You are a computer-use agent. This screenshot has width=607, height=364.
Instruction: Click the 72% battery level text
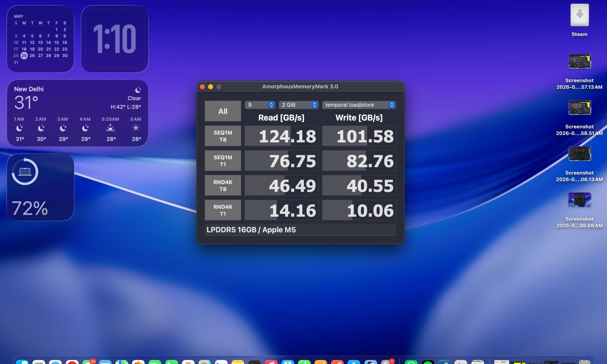30,208
